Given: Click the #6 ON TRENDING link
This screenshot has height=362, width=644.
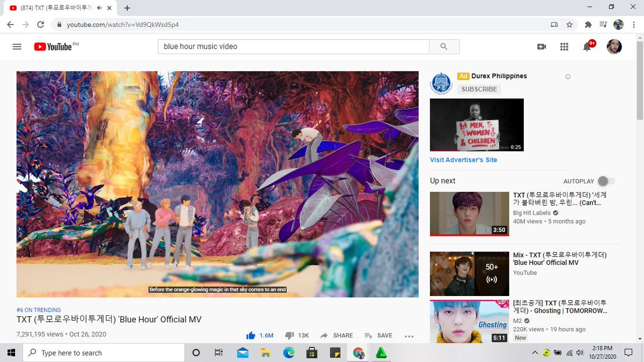Looking at the screenshot, I should (39, 310).
